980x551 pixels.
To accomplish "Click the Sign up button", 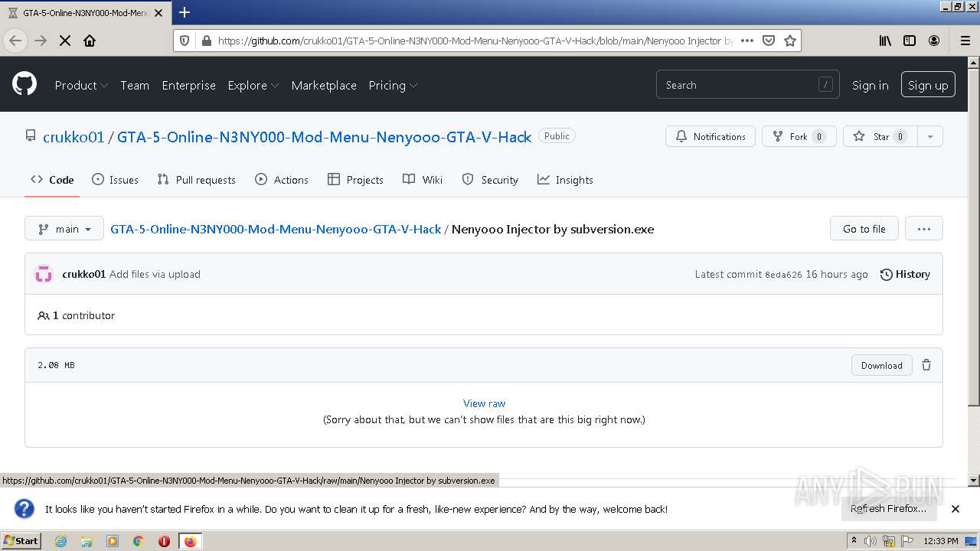I will click(x=928, y=85).
